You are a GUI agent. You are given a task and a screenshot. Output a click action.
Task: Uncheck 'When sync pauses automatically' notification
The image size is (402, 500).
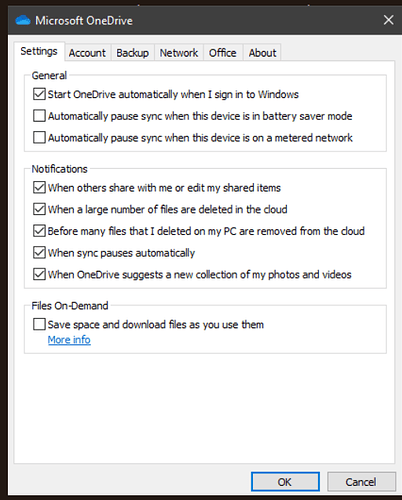click(x=39, y=252)
